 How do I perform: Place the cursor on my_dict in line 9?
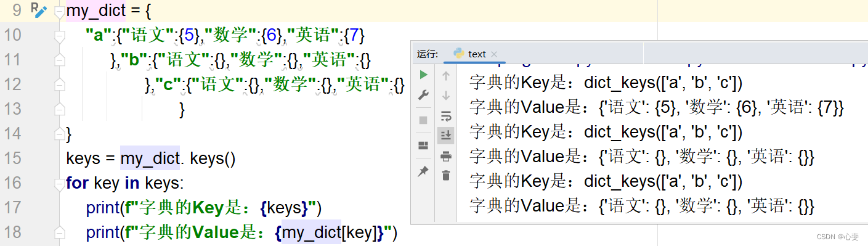coord(95,10)
